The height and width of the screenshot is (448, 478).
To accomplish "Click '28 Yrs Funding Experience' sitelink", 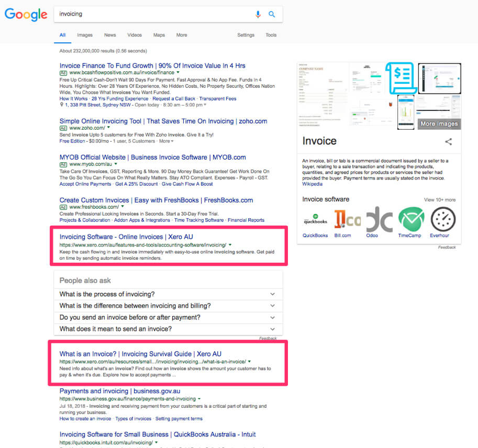I will click(120, 98).
